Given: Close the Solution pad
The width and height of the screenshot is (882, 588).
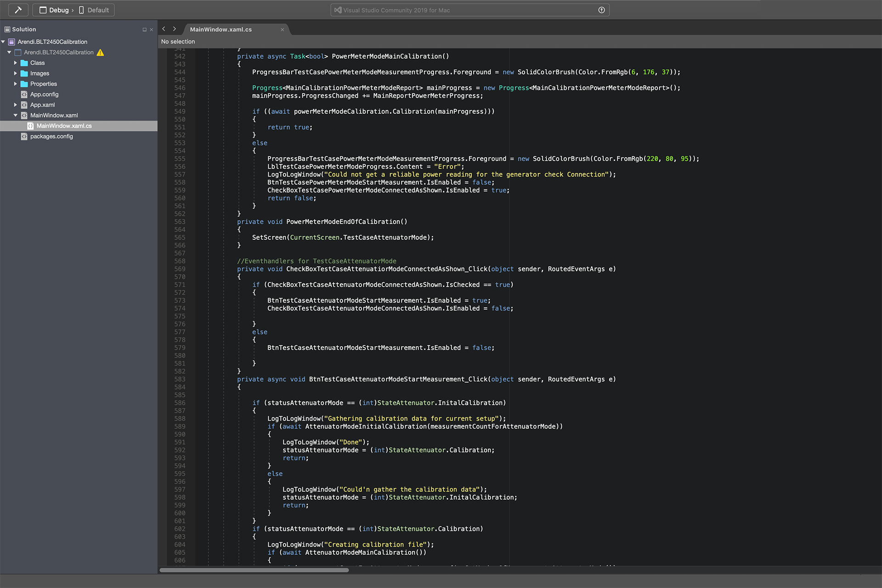Looking at the screenshot, I should point(152,29).
